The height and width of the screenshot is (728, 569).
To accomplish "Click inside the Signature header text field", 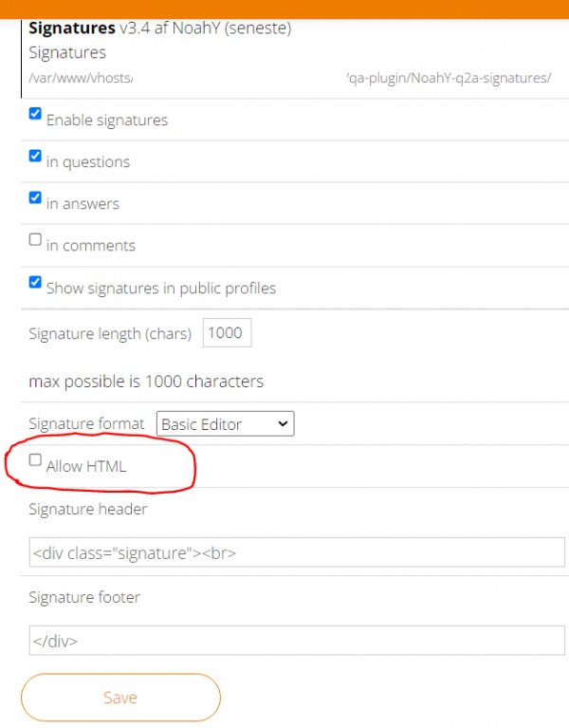I will point(296,552).
